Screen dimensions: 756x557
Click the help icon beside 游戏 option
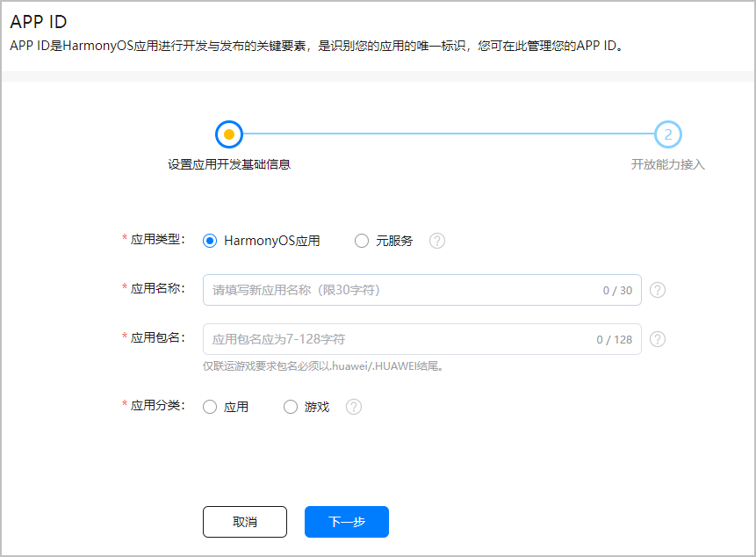(x=354, y=407)
